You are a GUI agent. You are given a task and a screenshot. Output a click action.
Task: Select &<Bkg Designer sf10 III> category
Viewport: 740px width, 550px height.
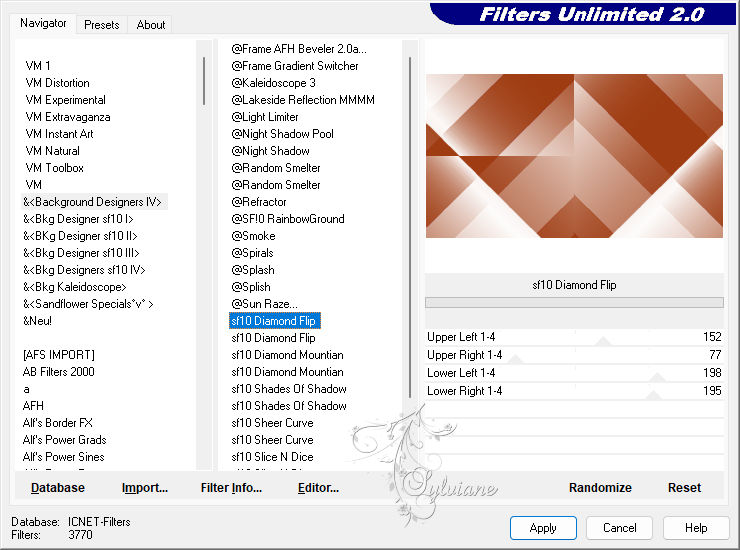[x=81, y=253]
